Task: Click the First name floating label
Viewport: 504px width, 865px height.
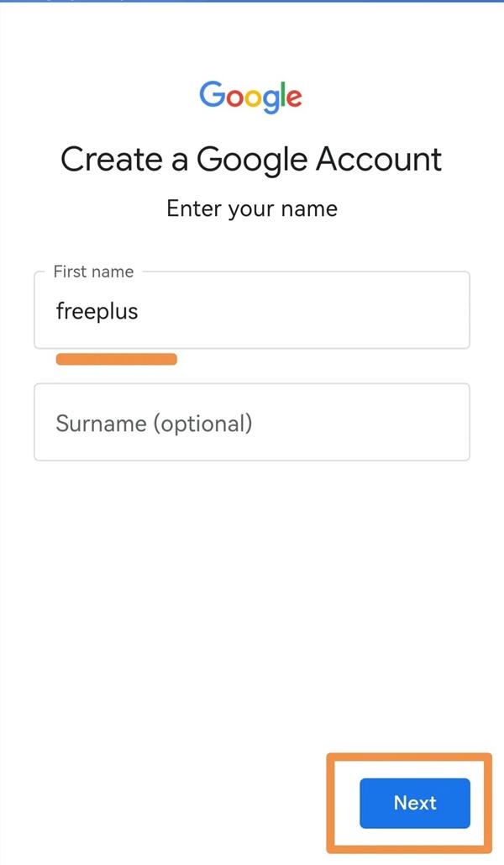Action: [93, 272]
